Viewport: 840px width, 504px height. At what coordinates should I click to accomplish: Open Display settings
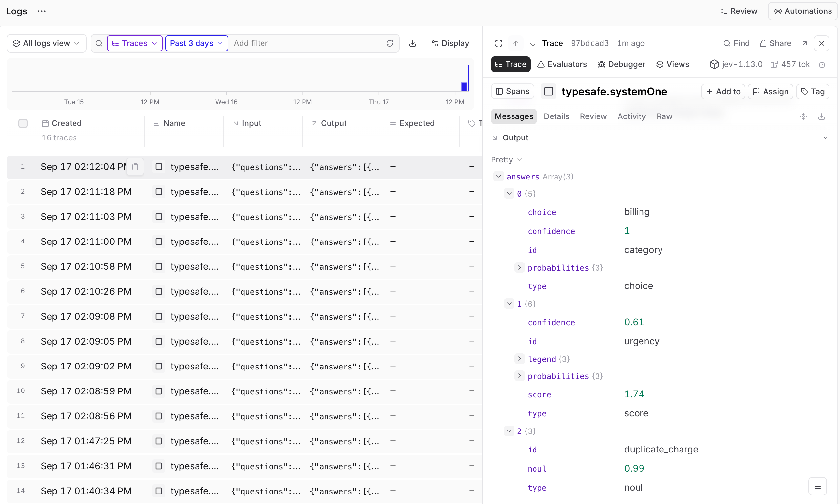click(x=450, y=43)
